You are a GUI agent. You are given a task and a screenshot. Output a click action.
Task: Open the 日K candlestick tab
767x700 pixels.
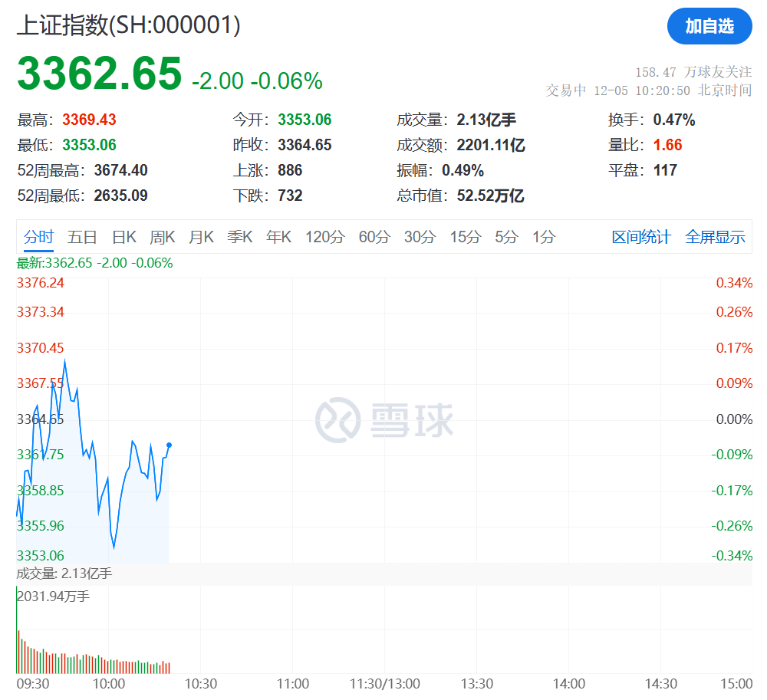[x=123, y=237]
